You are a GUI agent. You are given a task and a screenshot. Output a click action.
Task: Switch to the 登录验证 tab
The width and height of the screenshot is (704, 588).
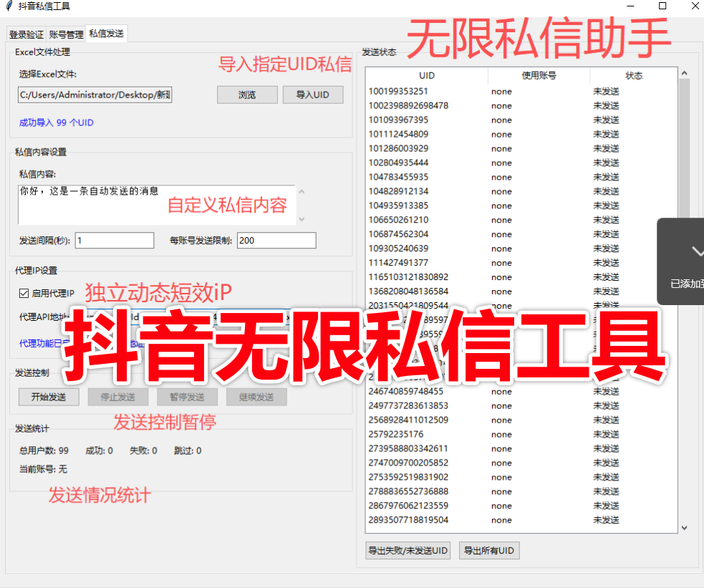click(26, 33)
